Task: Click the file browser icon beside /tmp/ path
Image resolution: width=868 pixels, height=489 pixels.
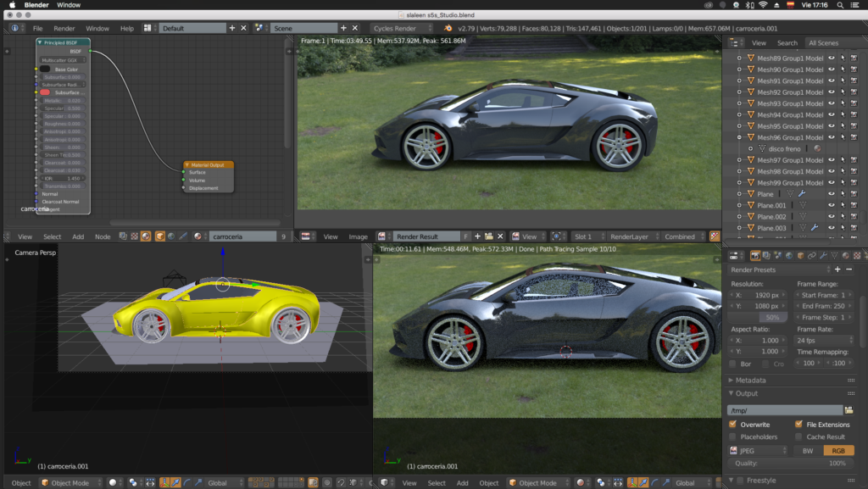Action: (x=848, y=410)
